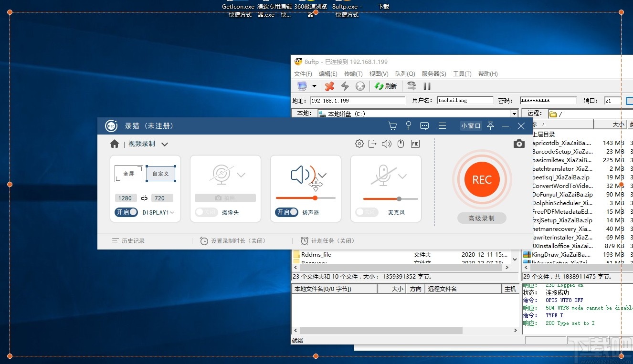The image size is (633, 364).
Task: Open the recorder settings gear
Action: pos(359,143)
